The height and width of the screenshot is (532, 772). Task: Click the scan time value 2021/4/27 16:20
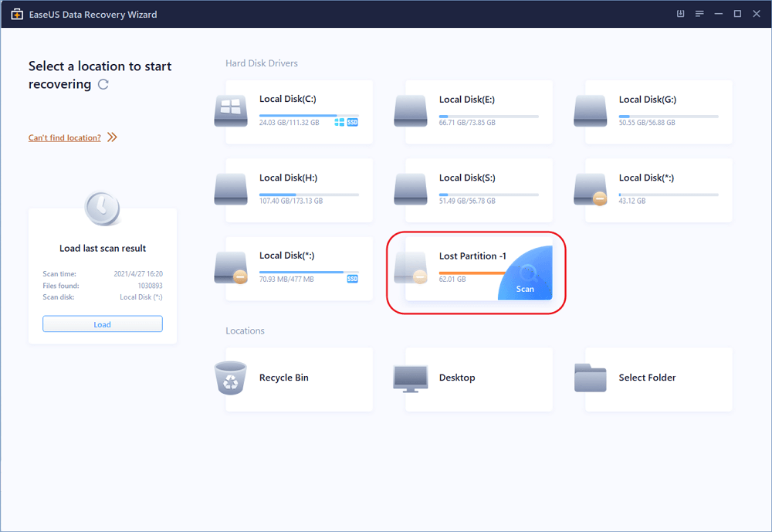point(138,274)
